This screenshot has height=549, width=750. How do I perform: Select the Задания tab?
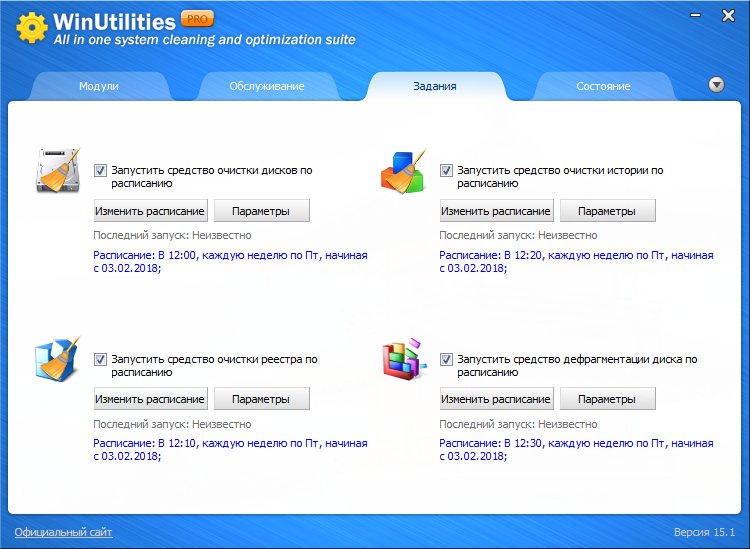click(x=435, y=86)
